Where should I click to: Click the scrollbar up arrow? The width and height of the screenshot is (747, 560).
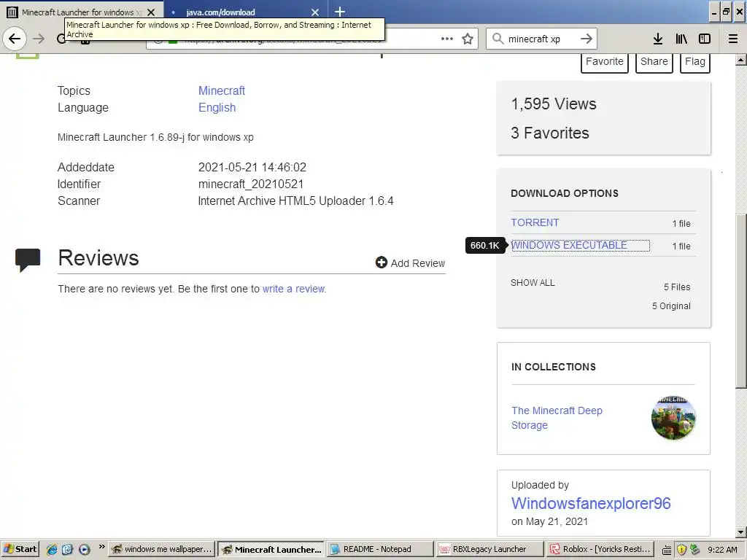pyautogui.click(x=741, y=60)
